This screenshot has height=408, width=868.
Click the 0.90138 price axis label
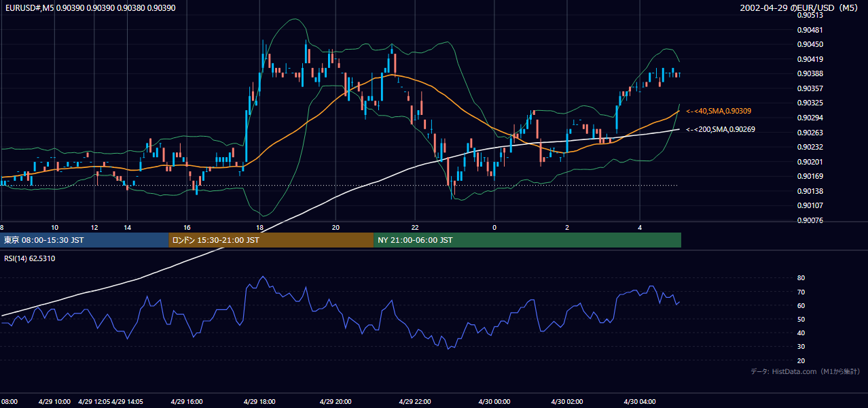point(810,191)
